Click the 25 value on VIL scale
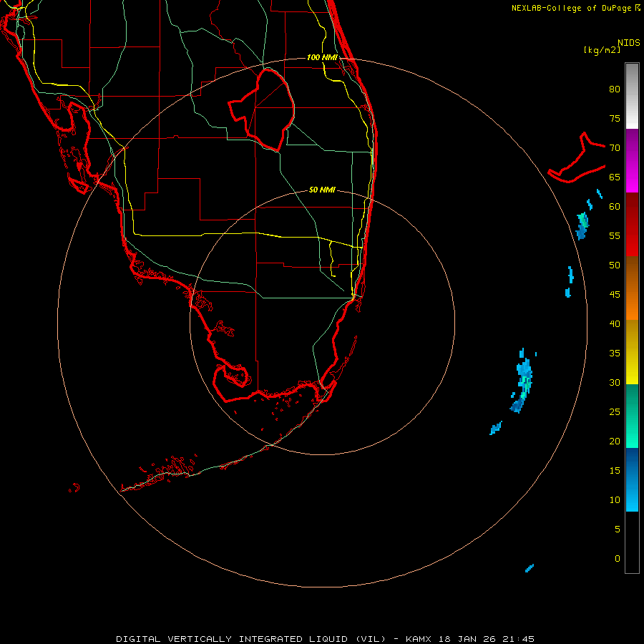644x644 pixels. coord(615,412)
